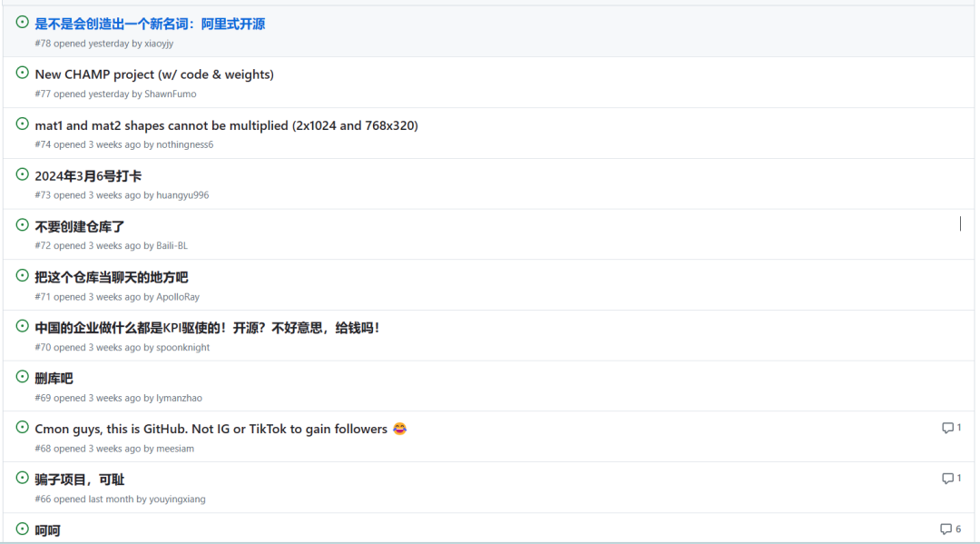Image resolution: width=980 pixels, height=544 pixels.
Task: Click open-issue icon beside 把这个仓库当聊天的地方吧
Action: (23, 276)
